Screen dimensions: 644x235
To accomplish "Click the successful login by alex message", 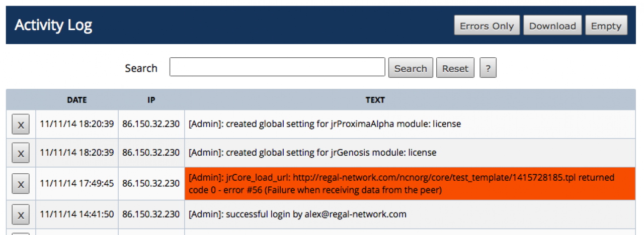I will point(297,214).
